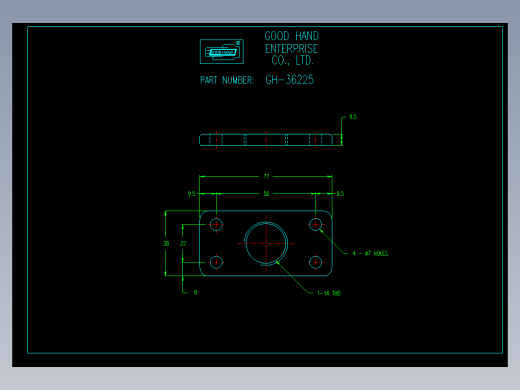Select the 4 - ø7 HOLES annotation
This screenshot has height=390, width=520.
370,253
